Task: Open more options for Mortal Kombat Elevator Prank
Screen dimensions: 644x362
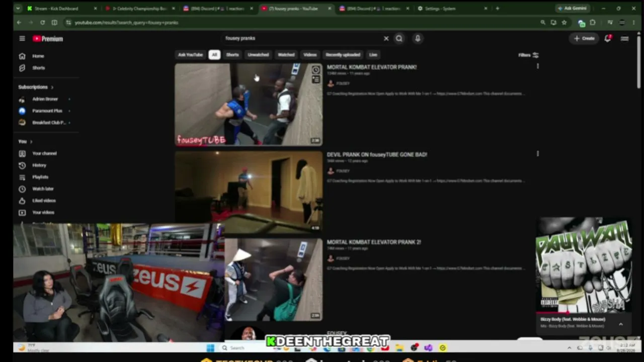Action: 538,66
